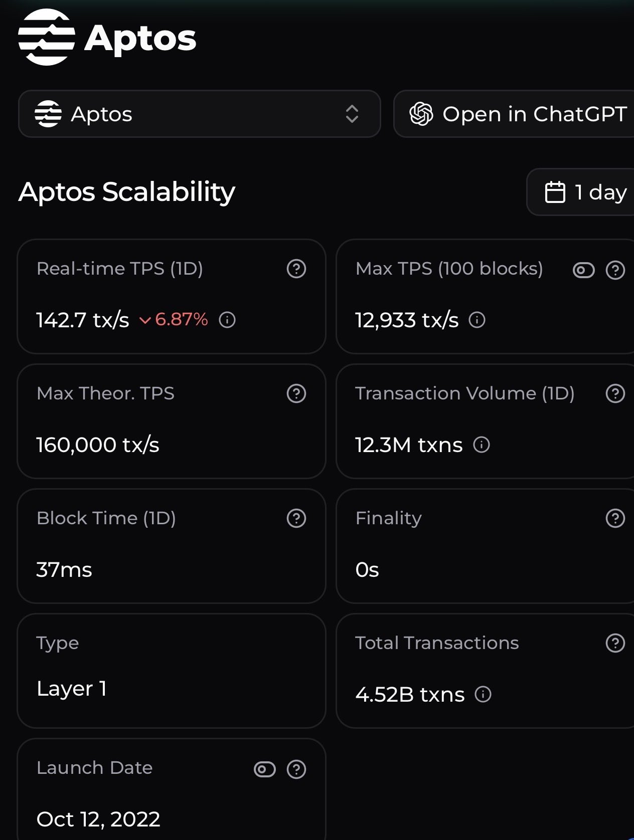Click the up-down chevron in chain selector
The image size is (634, 840).
(x=352, y=114)
